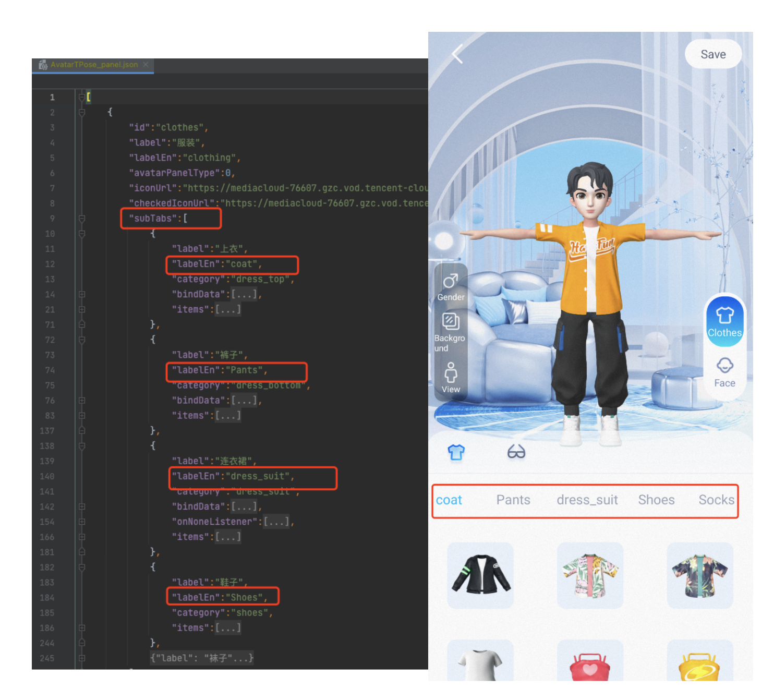Click the fold end marker on line 137

81,431
